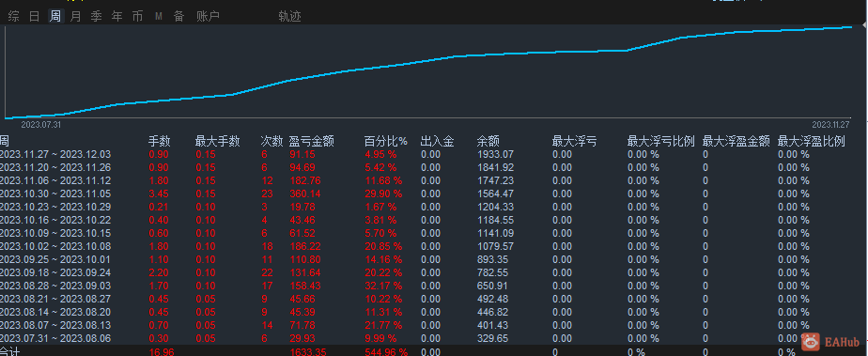Open the 季 quarterly tab

[x=97, y=17]
